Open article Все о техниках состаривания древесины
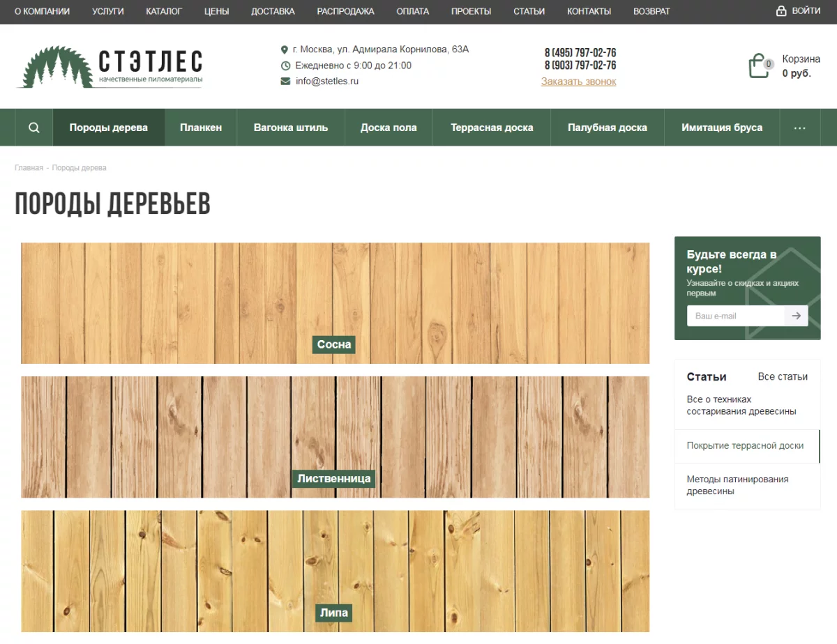This screenshot has width=837, height=644. (x=741, y=406)
